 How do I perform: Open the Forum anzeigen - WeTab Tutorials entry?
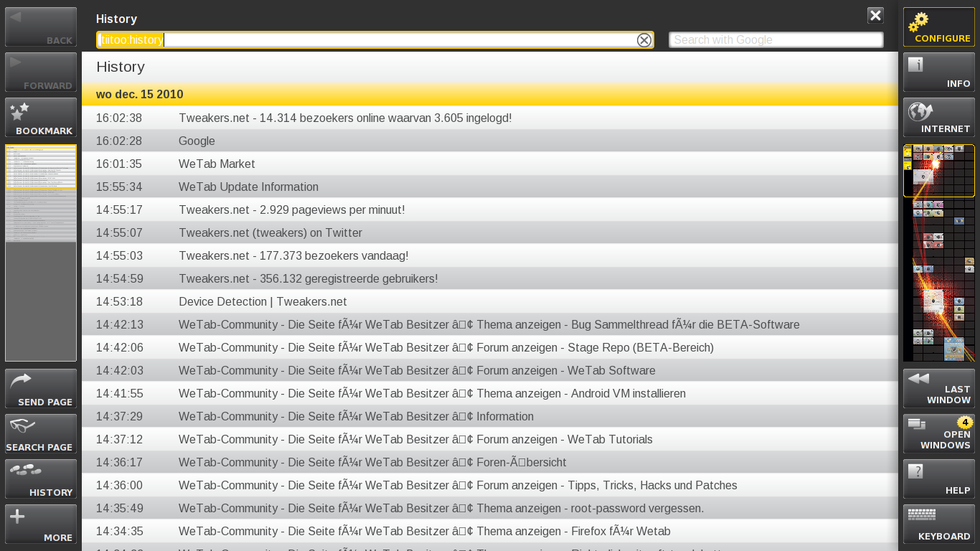click(490, 440)
